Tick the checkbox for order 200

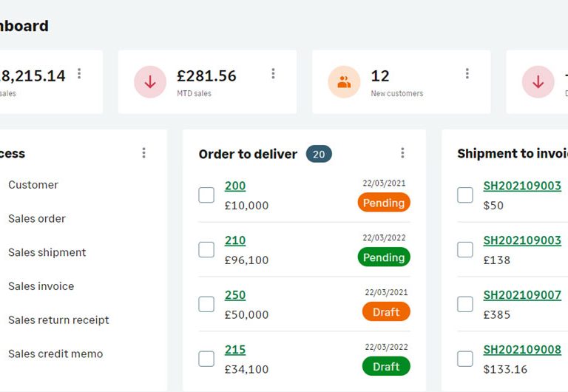[206, 195]
